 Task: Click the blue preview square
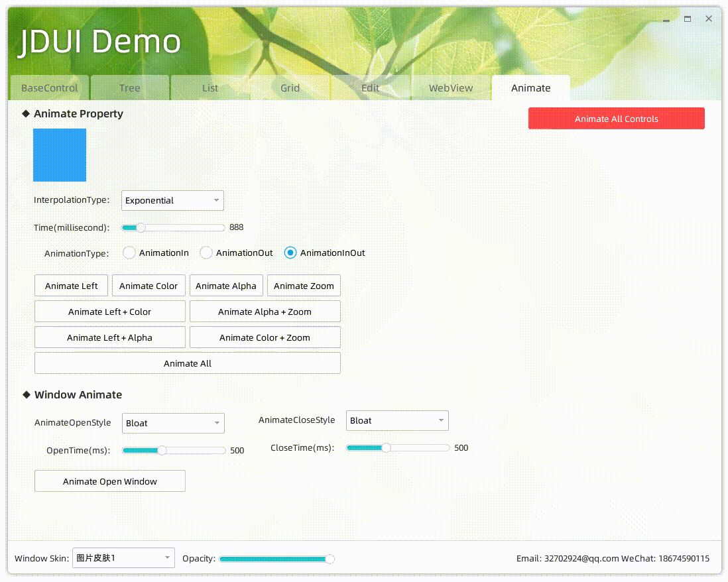pos(59,155)
